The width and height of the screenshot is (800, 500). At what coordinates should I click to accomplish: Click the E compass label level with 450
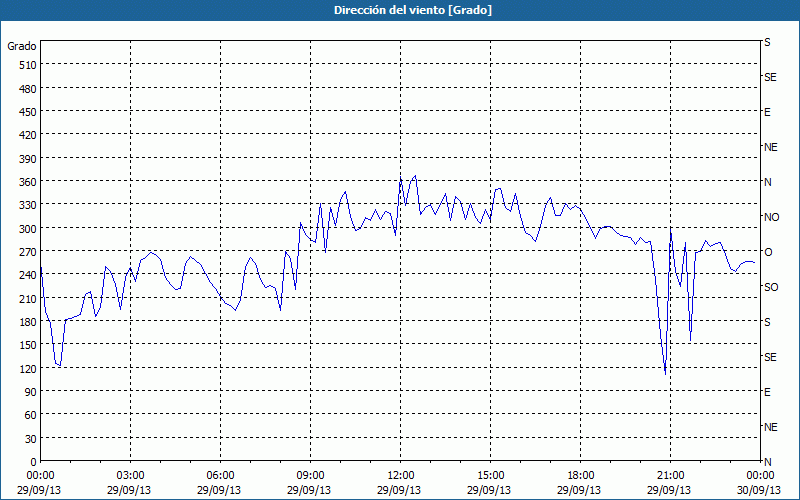[767, 112]
